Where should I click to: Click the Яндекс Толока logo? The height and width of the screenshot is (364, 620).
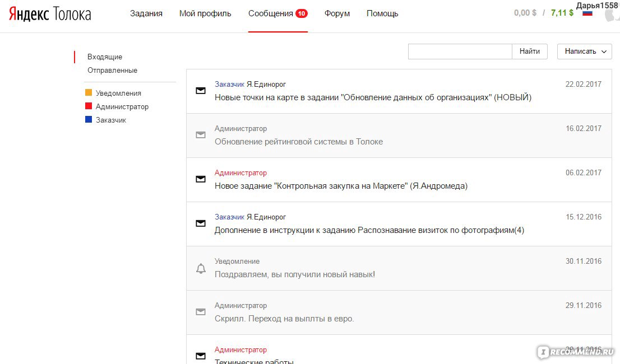50,14
